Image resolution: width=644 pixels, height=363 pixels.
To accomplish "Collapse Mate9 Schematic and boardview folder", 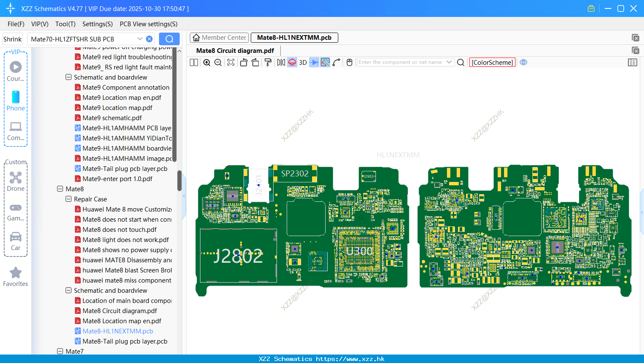I will pyautogui.click(x=69, y=77).
